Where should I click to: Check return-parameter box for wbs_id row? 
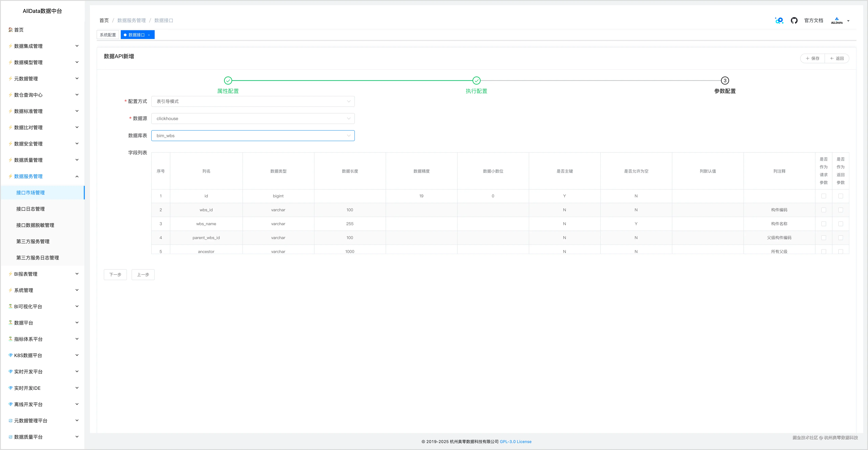tap(840, 210)
